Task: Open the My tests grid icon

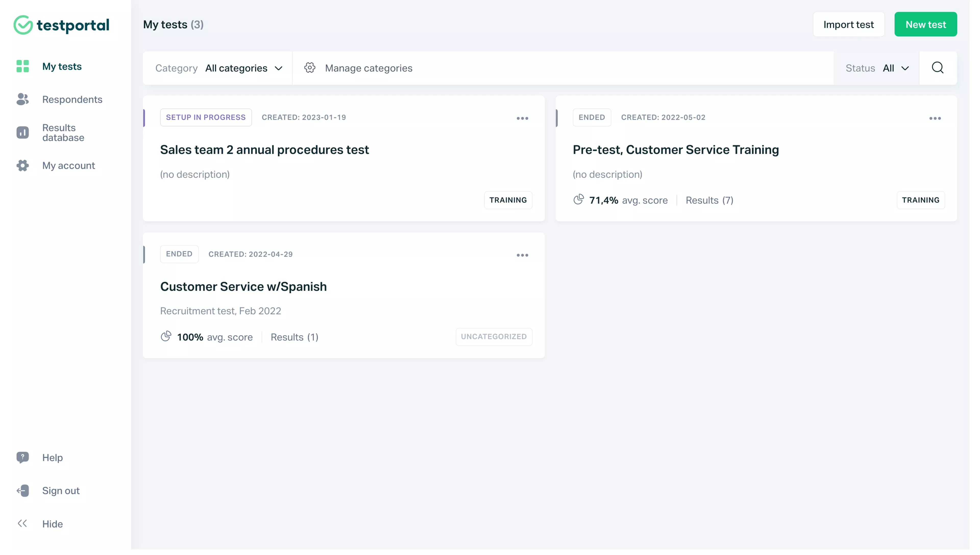Action: (23, 66)
